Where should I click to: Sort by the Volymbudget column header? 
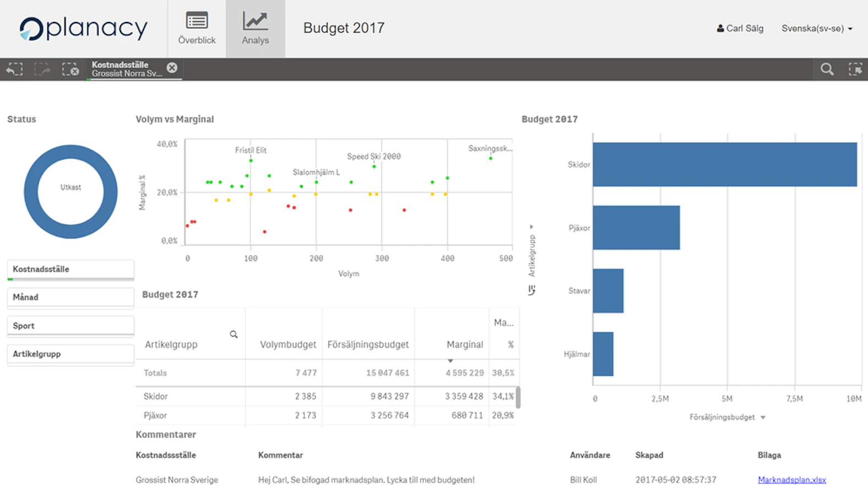pyautogui.click(x=288, y=344)
